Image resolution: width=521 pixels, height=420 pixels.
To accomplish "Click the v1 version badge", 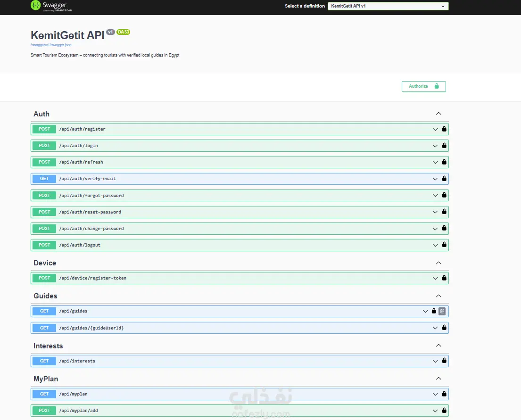I will pos(110,32).
